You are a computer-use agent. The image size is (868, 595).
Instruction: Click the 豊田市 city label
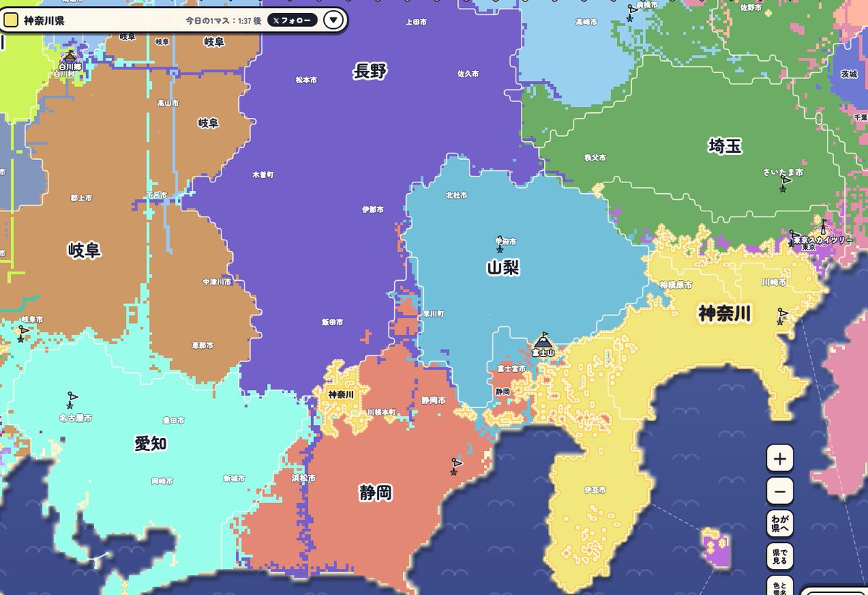(x=174, y=420)
